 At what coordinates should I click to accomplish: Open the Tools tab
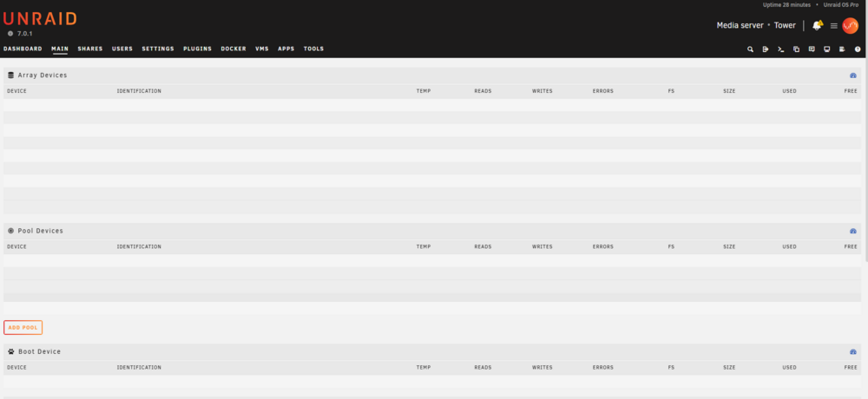(314, 49)
